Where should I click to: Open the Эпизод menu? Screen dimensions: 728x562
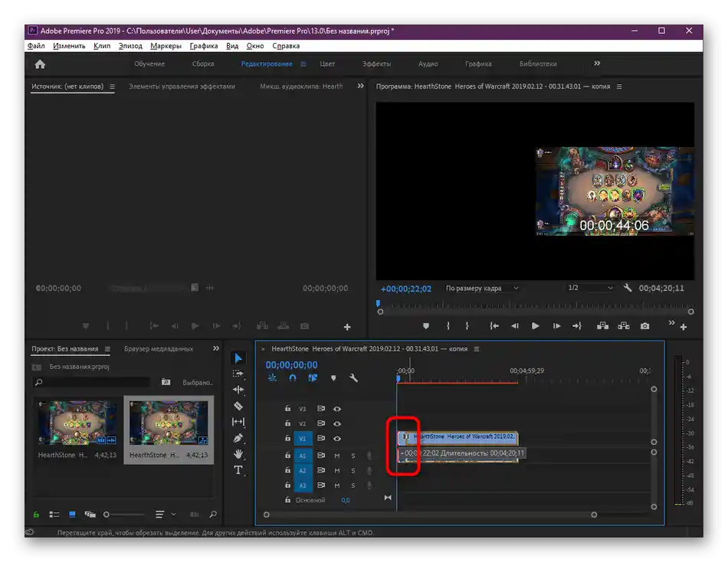click(130, 45)
